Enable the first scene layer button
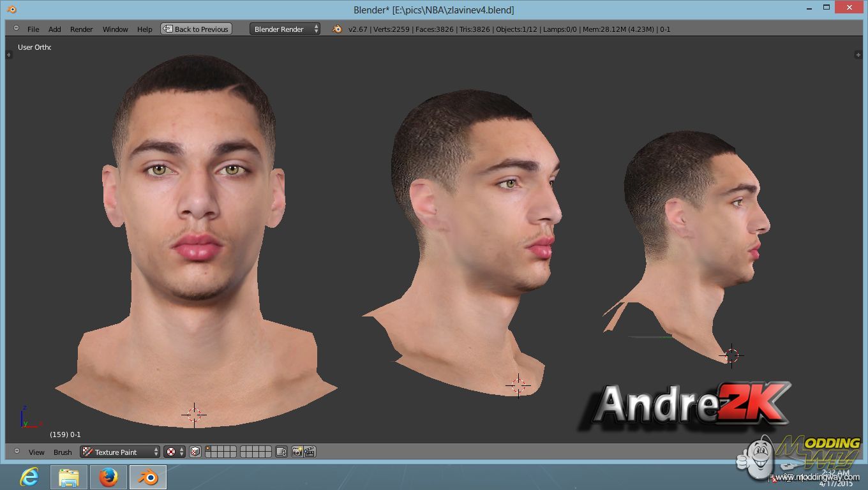This screenshot has width=868, height=490. pyautogui.click(x=208, y=449)
